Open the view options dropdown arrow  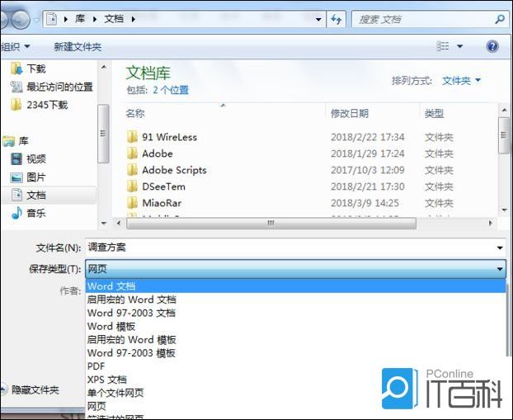point(459,46)
